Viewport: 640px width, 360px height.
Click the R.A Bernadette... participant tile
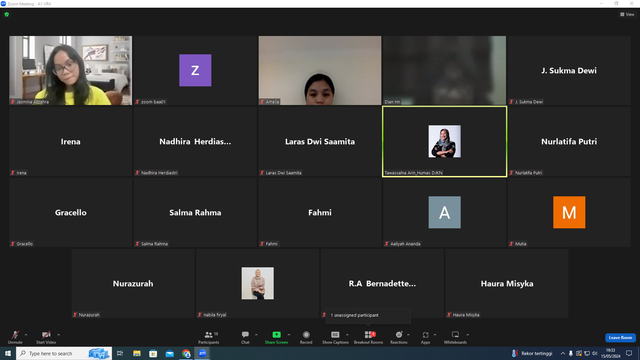tap(382, 283)
